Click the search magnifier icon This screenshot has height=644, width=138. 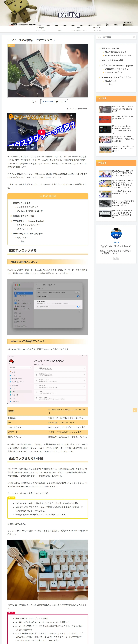pos(134,37)
